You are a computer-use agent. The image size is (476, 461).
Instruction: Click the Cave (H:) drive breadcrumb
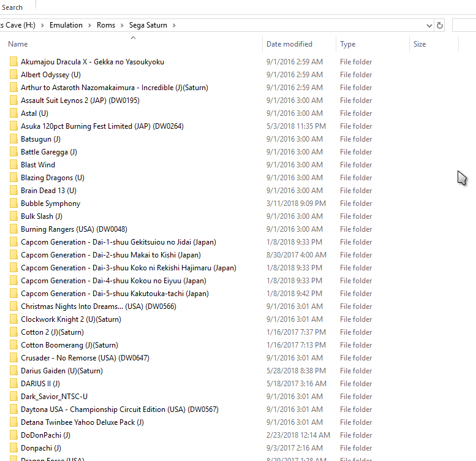[x=18, y=25]
